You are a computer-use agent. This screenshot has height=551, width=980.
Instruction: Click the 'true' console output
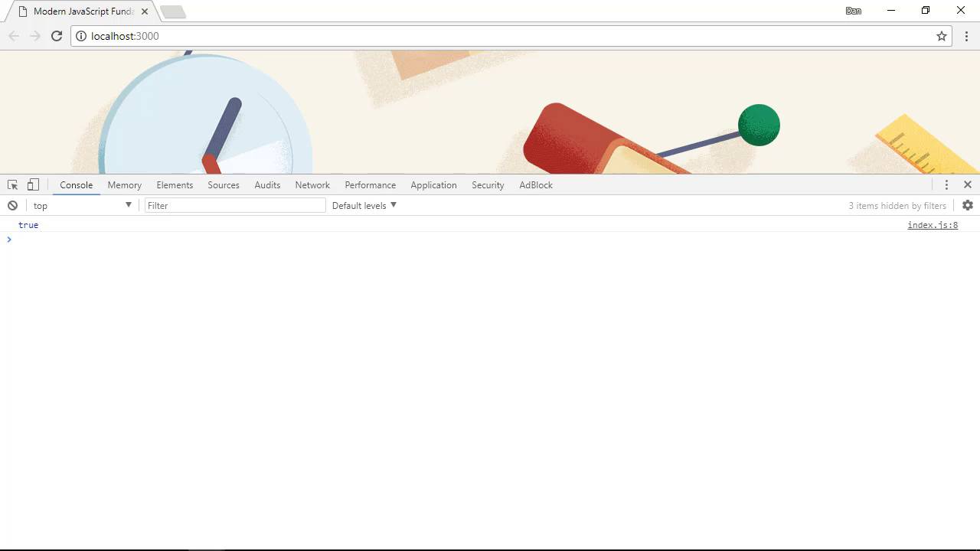(x=28, y=225)
